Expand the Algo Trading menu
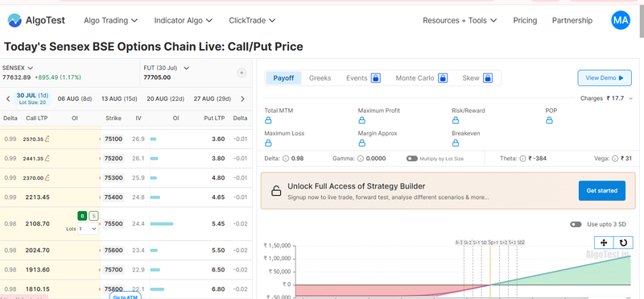Screen dimensions: 644x299 click(110, 20)
